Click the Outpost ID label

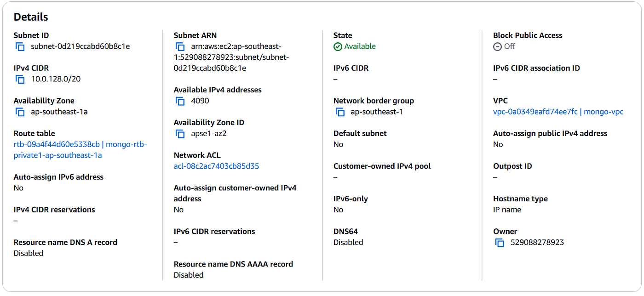click(x=512, y=166)
